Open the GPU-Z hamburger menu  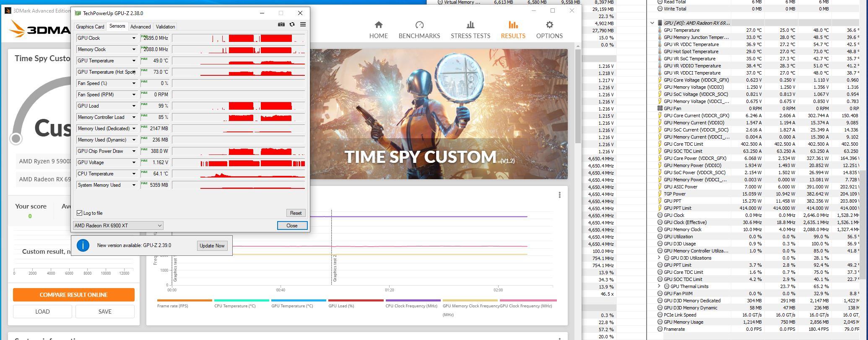[303, 25]
